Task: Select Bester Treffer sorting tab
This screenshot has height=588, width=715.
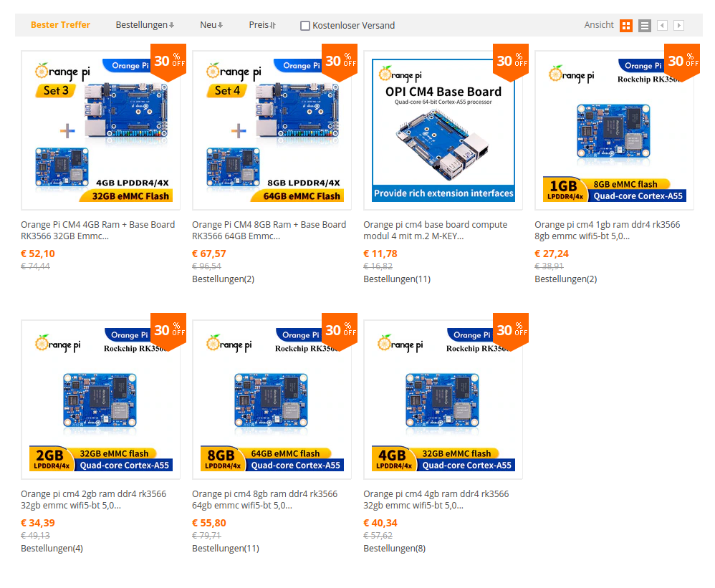Action: (60, 25)
